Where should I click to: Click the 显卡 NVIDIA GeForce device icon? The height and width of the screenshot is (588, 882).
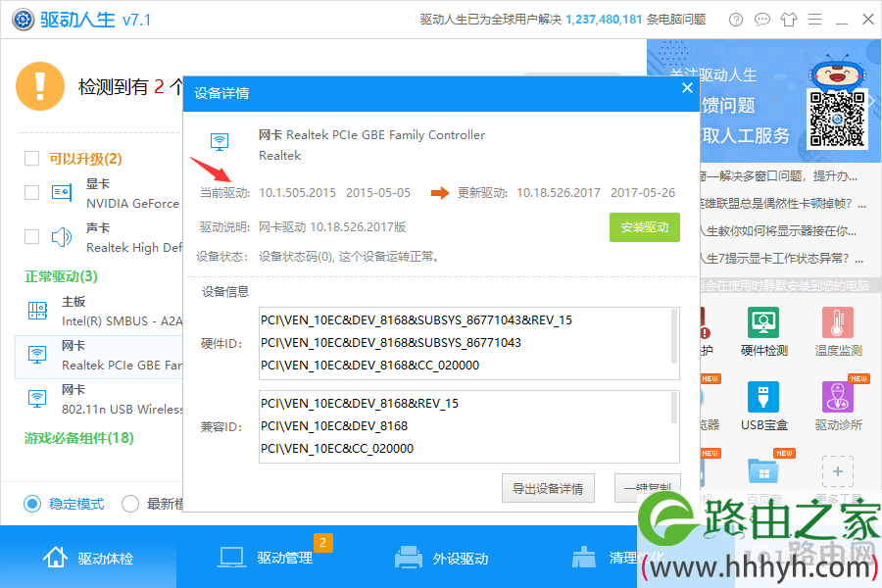coord(62,192)
